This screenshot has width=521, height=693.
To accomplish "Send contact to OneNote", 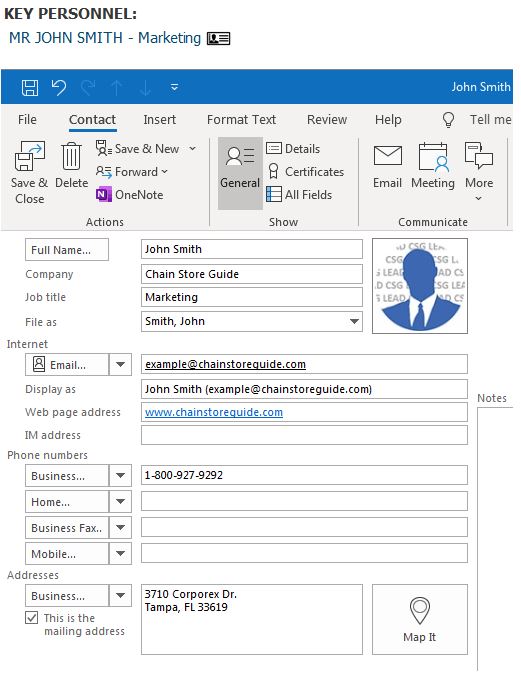I will tap(129, 194).
